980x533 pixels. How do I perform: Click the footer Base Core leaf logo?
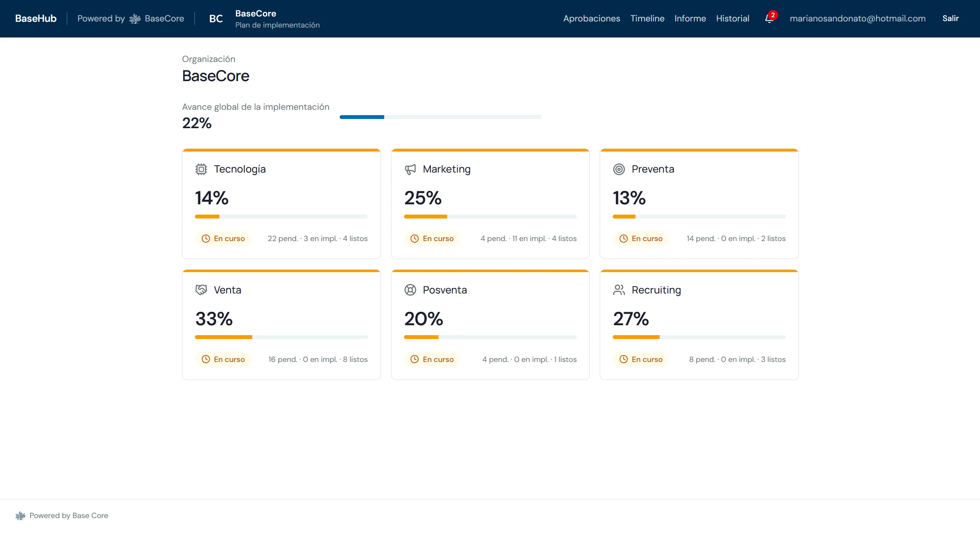click(20, 515)
